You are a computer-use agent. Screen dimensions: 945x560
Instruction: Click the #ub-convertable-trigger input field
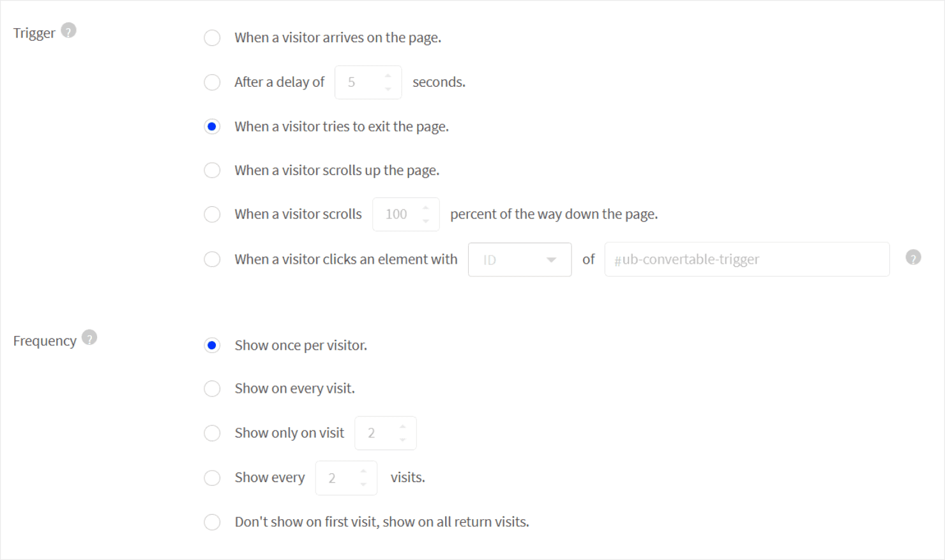click(x=746, y=259)
